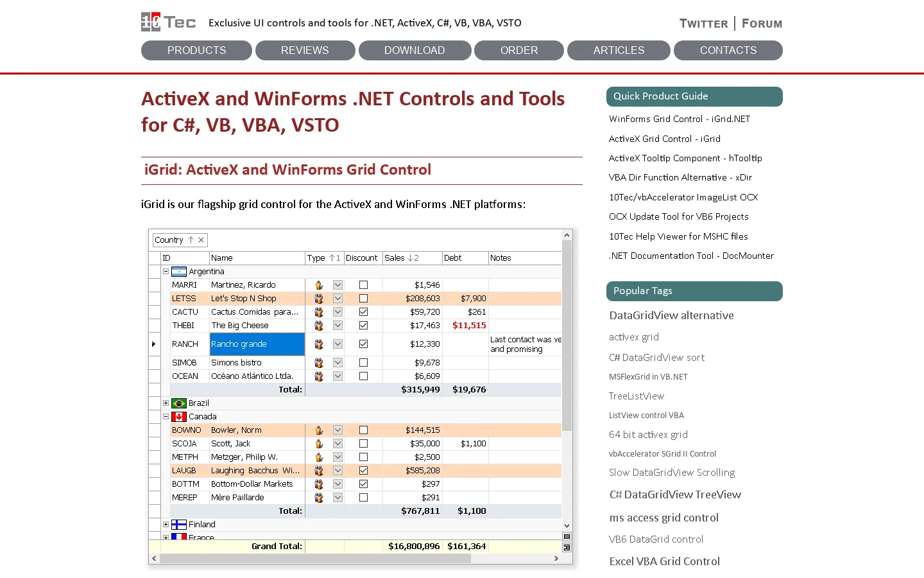This screenshot has height=578, width=924.
Task: Tick the Discount checkbox for Martinez, Ricardo
Action: pyautogui.click(x=363, y=285)
